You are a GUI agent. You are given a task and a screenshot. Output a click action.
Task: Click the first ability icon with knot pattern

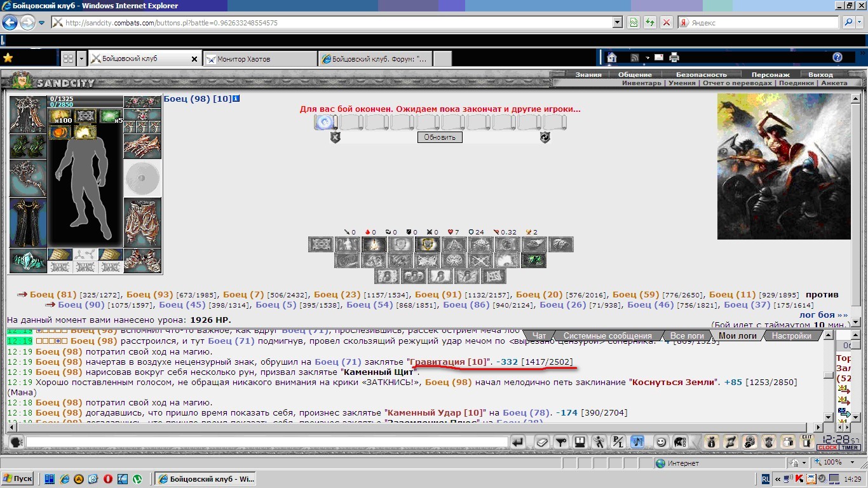pos(321,244)
